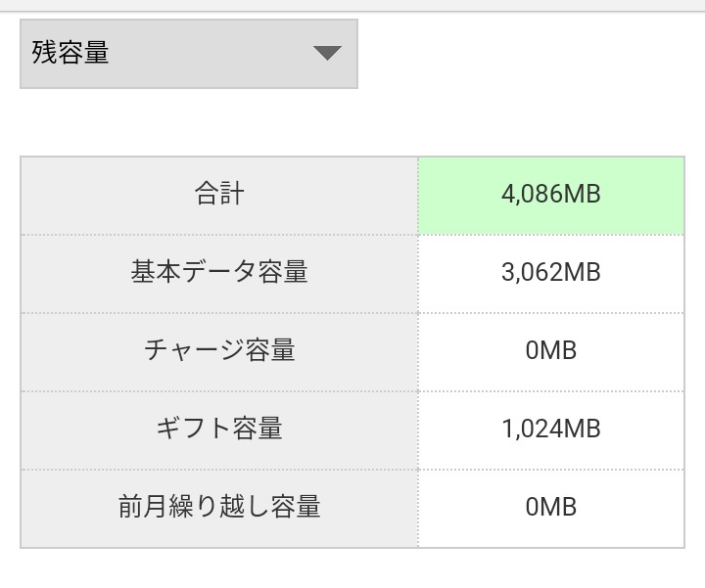
Task: Click the dropdown arrow triangle icon
Action: click(327, 54)
